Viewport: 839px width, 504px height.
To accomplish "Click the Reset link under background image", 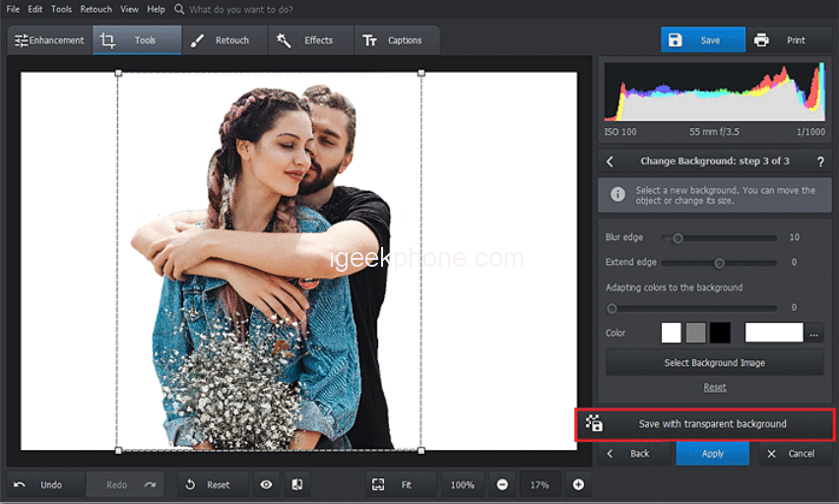I will click(714, 387).
